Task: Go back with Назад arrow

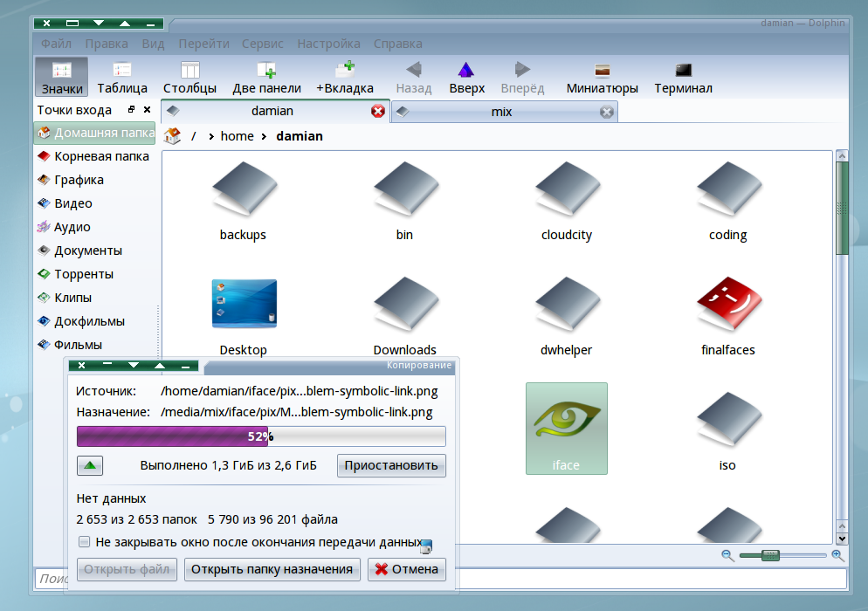Action: click(414, 77)
